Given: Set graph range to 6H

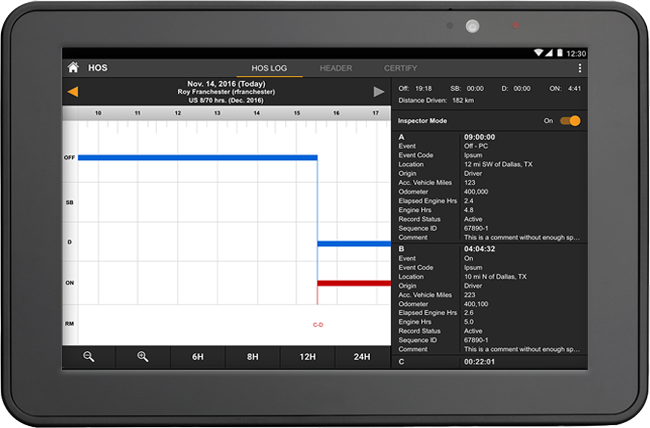Looking at the screenshot, I should (198, 357).
